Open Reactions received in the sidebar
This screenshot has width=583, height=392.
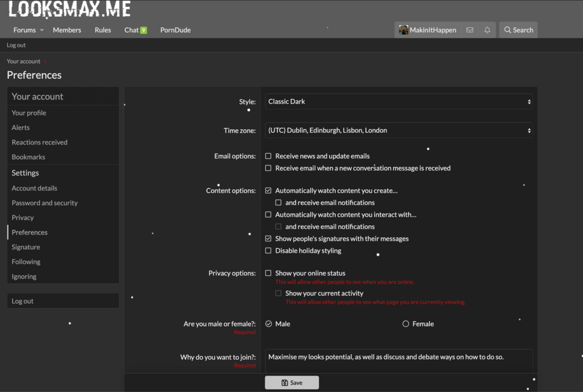40,142
